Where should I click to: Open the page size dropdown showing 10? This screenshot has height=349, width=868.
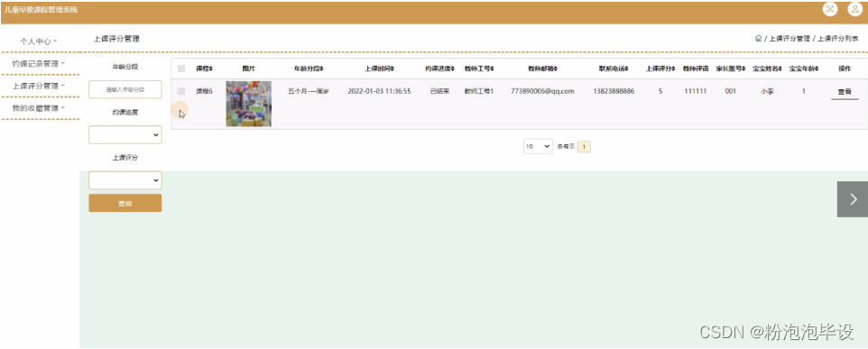[x=538, y=147]
